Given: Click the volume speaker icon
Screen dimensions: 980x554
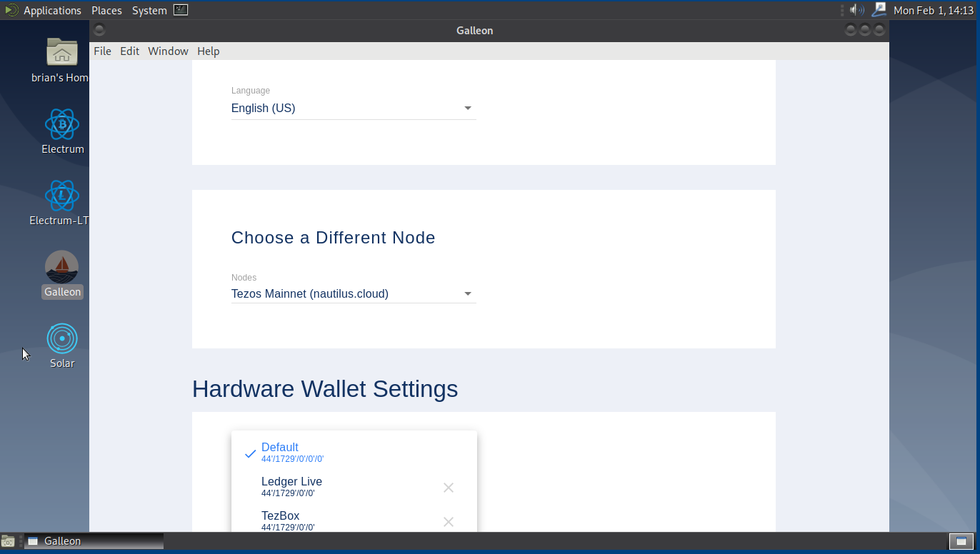Looking at the screenshot, I should click(x=857, y=10).
